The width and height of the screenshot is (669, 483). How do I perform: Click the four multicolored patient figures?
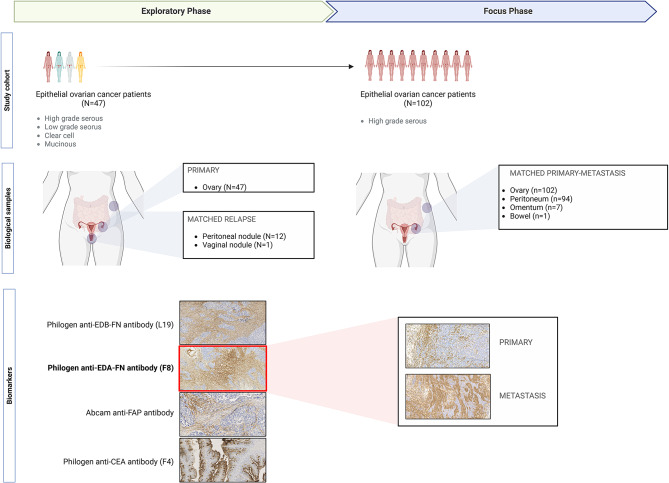click(65, 66)
